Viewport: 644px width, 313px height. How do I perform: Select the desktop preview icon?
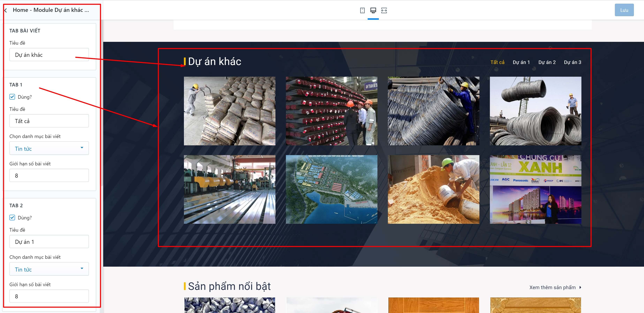tap(373, 10)
